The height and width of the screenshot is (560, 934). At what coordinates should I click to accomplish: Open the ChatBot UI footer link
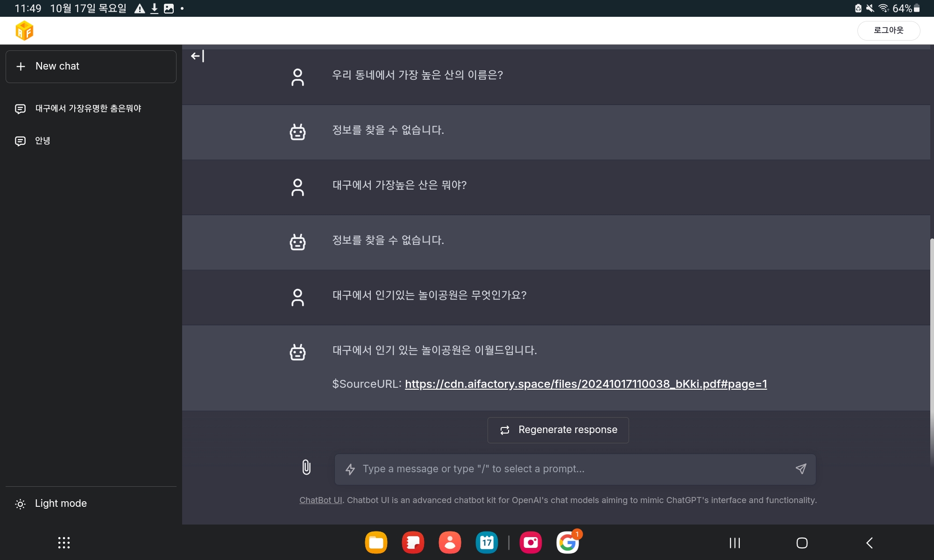tap(321, 500)
